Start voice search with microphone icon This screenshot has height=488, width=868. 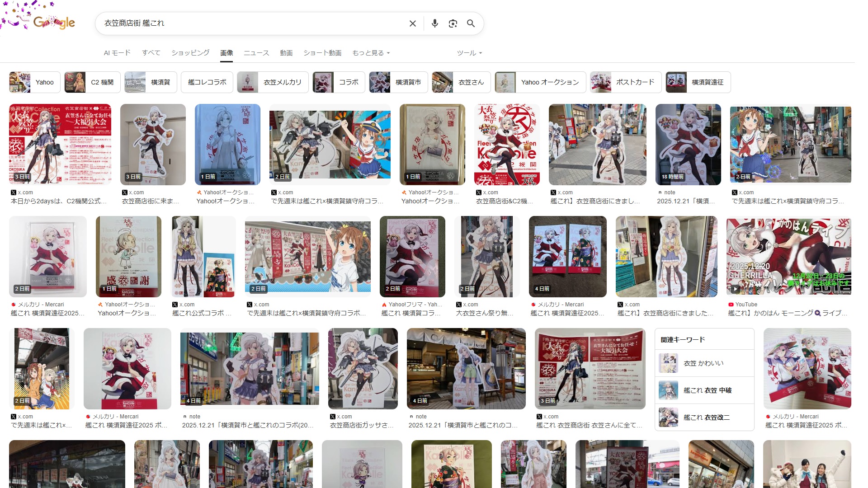[434, 23]
